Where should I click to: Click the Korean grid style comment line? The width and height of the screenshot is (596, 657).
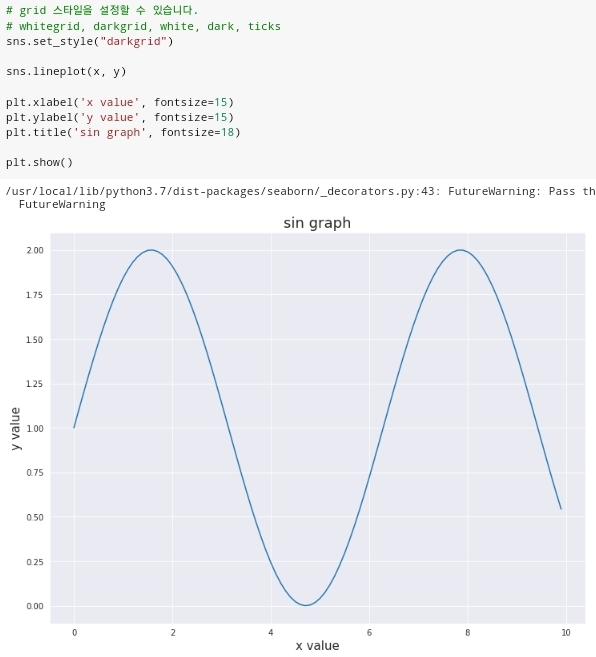click(102, 10)
